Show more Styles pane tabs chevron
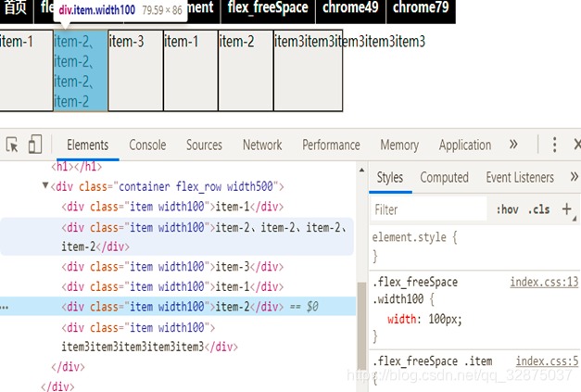 click(574, 177)
